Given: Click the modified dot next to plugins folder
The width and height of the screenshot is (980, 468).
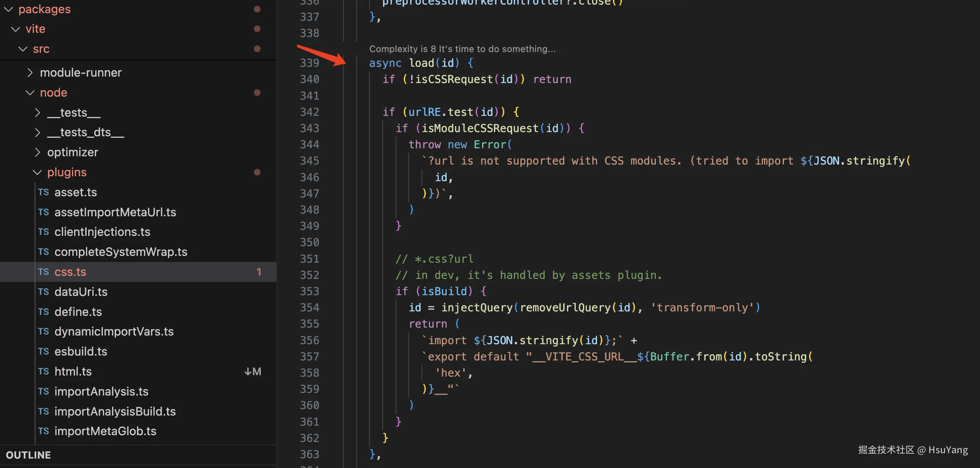Looking at the screenshot, I should click(x=257, y=172).
